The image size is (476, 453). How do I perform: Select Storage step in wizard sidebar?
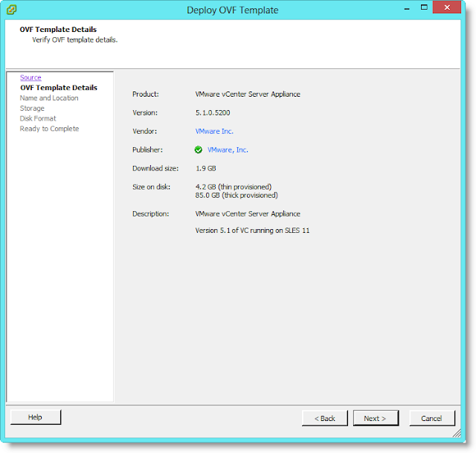32,108
